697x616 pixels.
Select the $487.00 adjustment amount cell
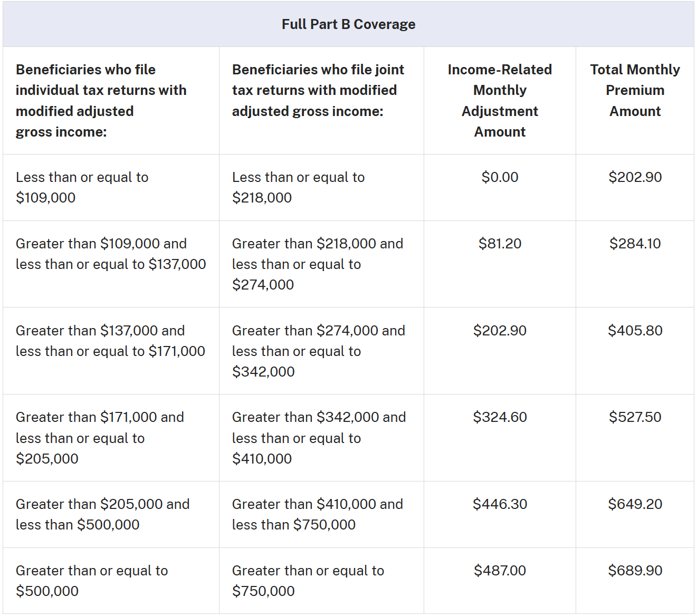500,571
